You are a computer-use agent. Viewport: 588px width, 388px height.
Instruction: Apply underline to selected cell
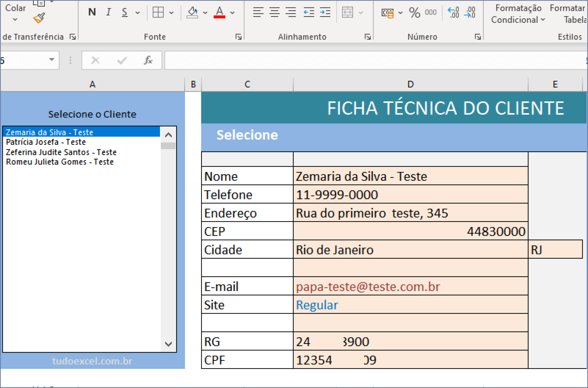(124, 12)
